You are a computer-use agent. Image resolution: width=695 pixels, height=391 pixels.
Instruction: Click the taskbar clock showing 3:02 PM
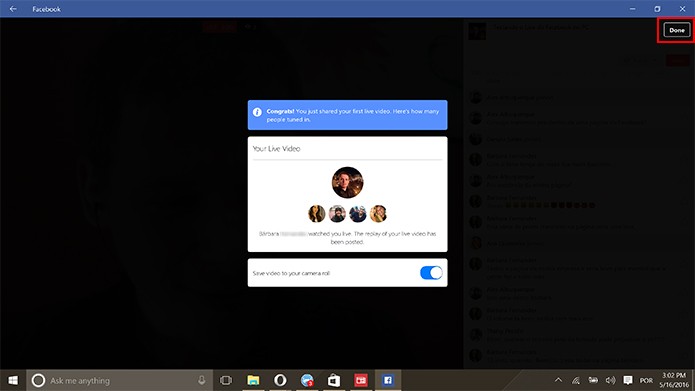click(674, 380)
